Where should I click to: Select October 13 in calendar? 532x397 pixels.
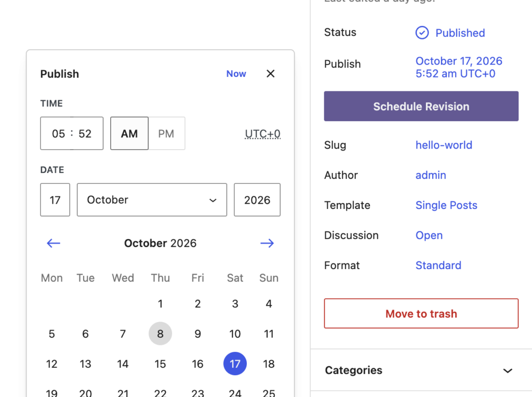click(86, 364)
